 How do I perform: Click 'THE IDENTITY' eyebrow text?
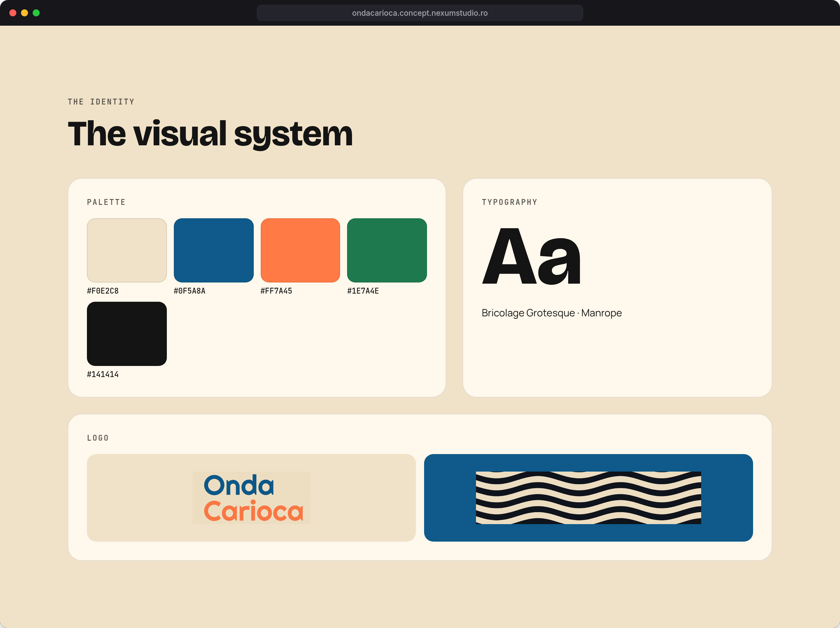pyautogui.click(x=101, y=102)
